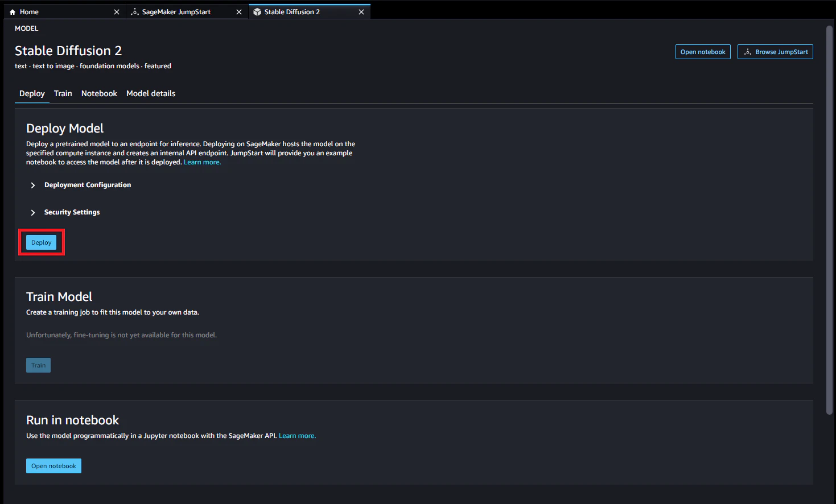
Task: Click the blue Deploy button
Action: (x=42, y=242)
